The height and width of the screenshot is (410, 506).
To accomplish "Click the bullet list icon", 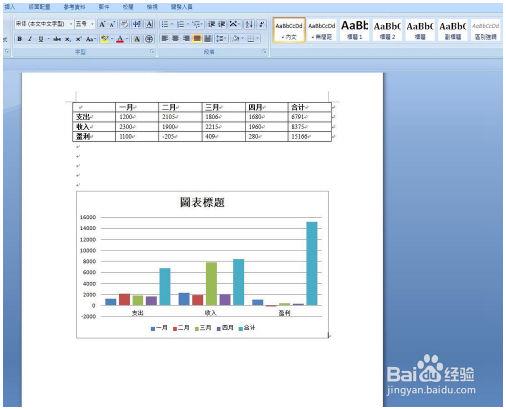I will coord(165,24).
